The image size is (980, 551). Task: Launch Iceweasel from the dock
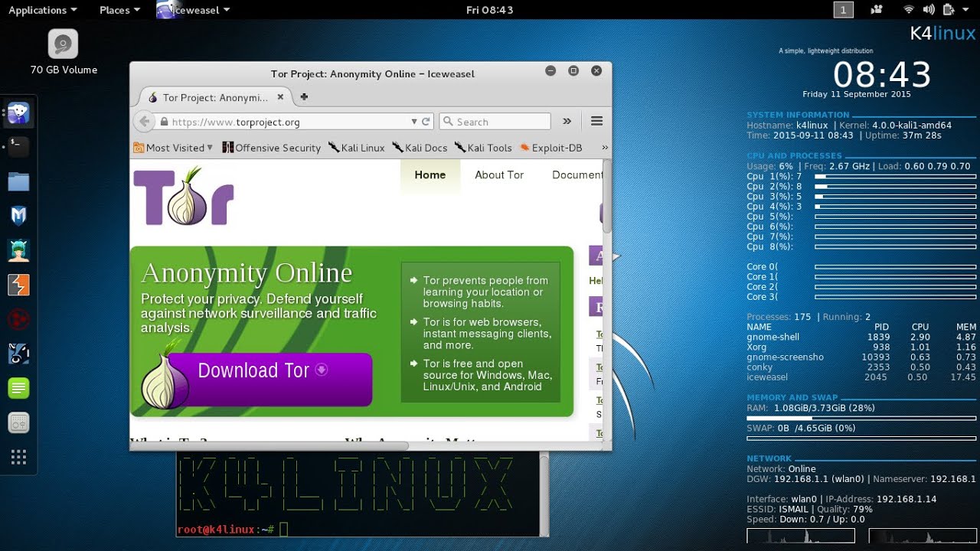(18, 114)
